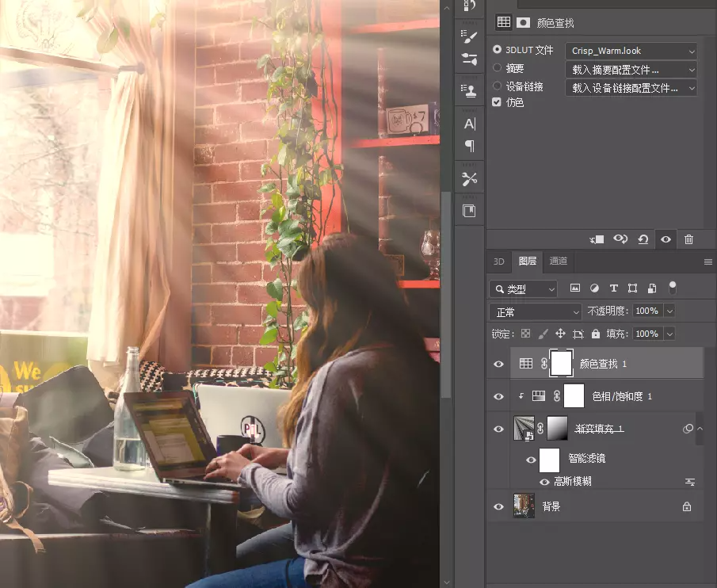Switch to the 通道 tab

pos(558,261)
